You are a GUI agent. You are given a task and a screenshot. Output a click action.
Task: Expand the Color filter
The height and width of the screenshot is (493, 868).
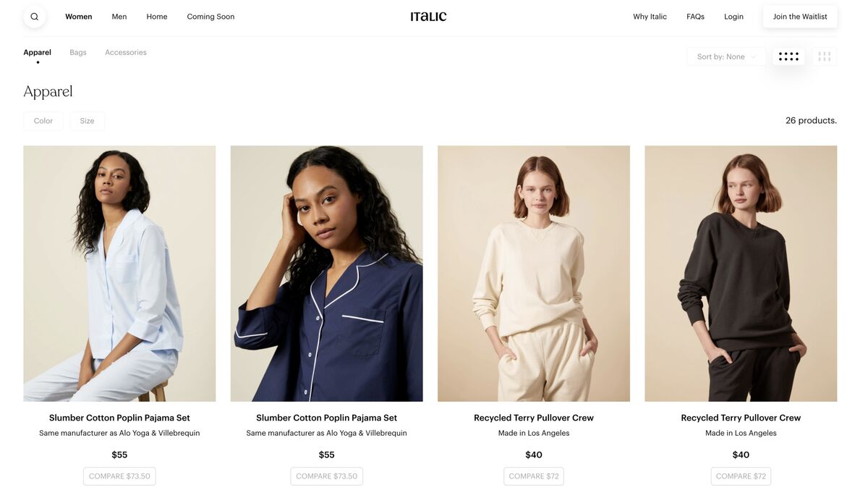pos(43,121)
